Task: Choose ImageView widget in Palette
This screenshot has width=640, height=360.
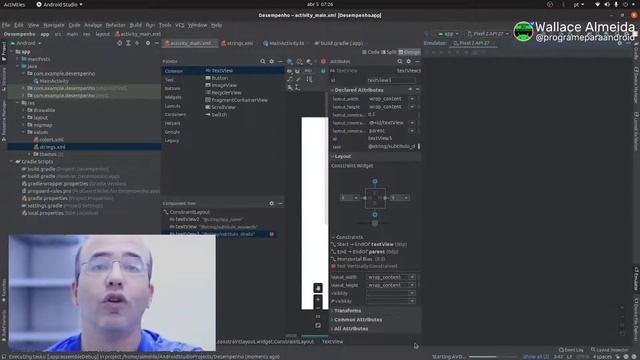Action: [x=221, y=85]
